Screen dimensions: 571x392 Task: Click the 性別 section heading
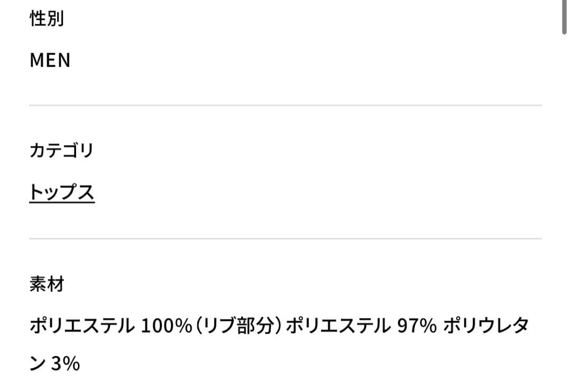pyautogui.click(x=47, y=20)
